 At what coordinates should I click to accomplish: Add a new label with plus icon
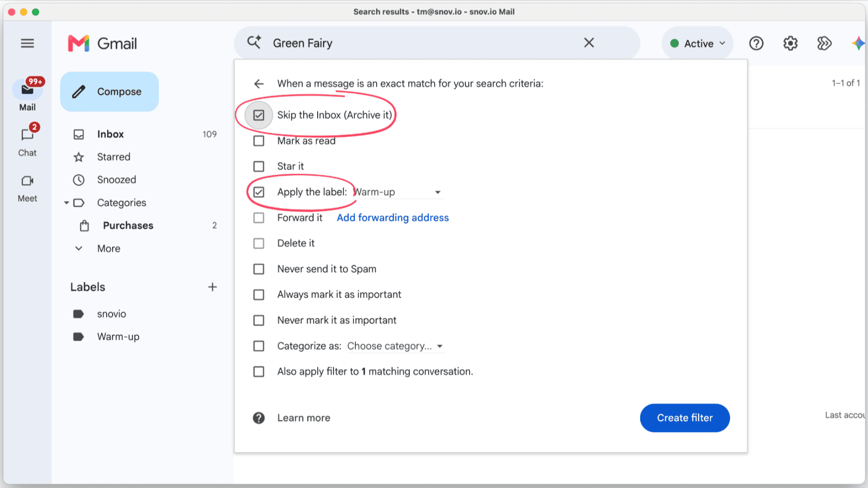(212, 287)
